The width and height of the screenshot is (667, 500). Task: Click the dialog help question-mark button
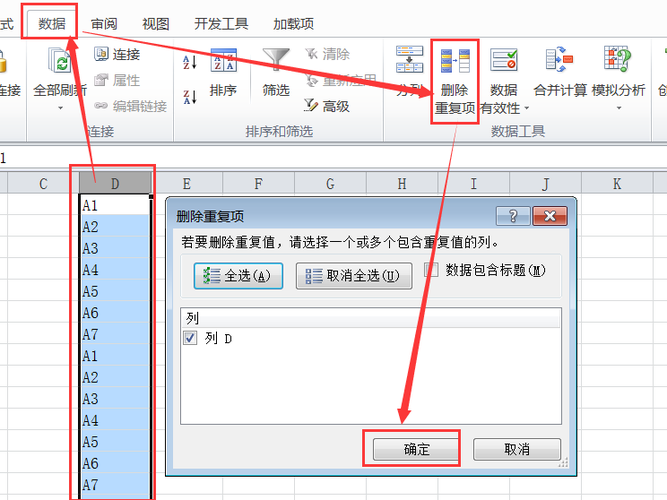[x=513, y=216]
